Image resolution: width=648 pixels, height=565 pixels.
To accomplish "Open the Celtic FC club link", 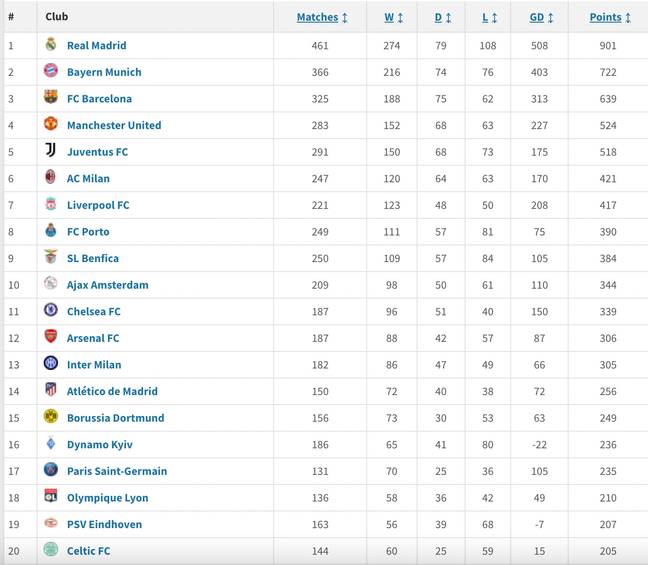I will click(88, 551).
